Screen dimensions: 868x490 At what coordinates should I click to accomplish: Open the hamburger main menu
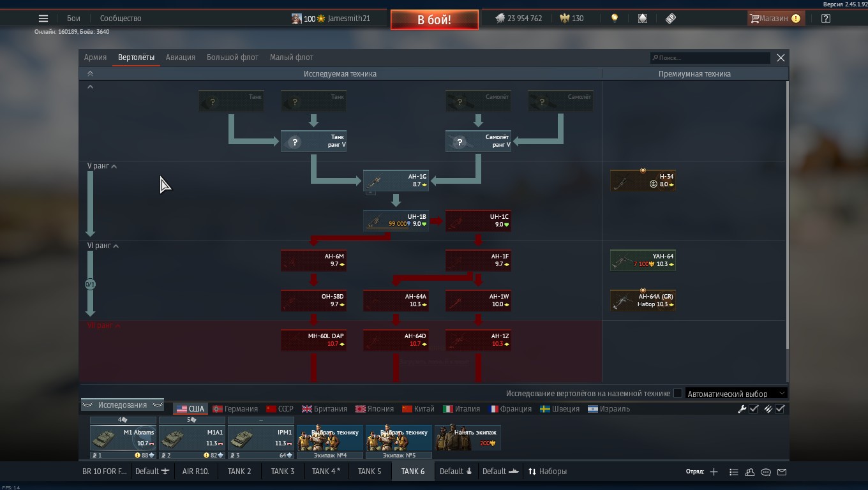point(43,19)
